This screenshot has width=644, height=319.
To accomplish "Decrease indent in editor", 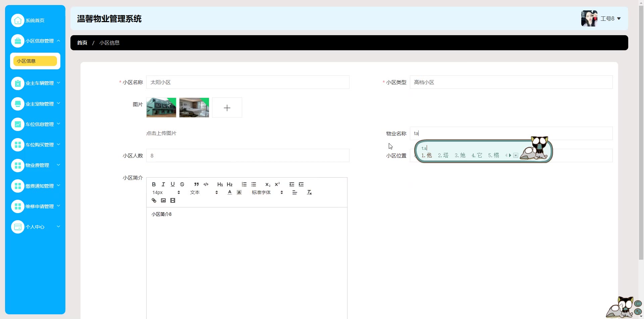I will click(292, 184).
